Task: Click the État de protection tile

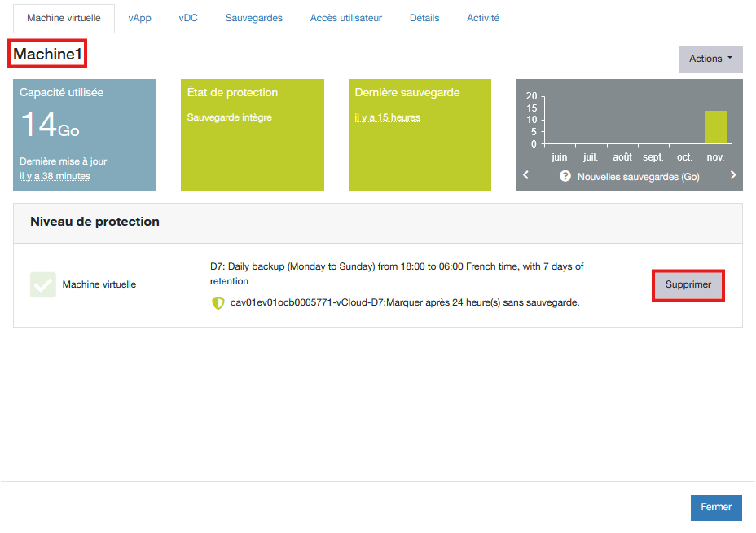Action: click(253, 135)
